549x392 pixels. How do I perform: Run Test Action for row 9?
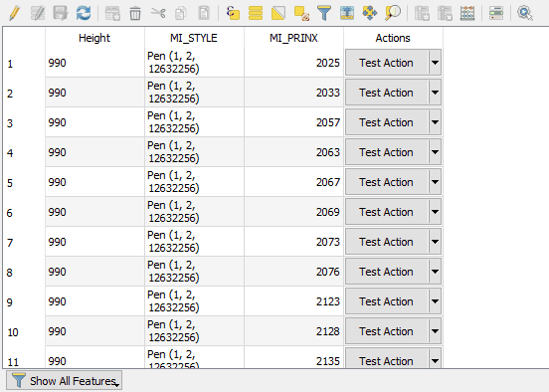(387, 301)
